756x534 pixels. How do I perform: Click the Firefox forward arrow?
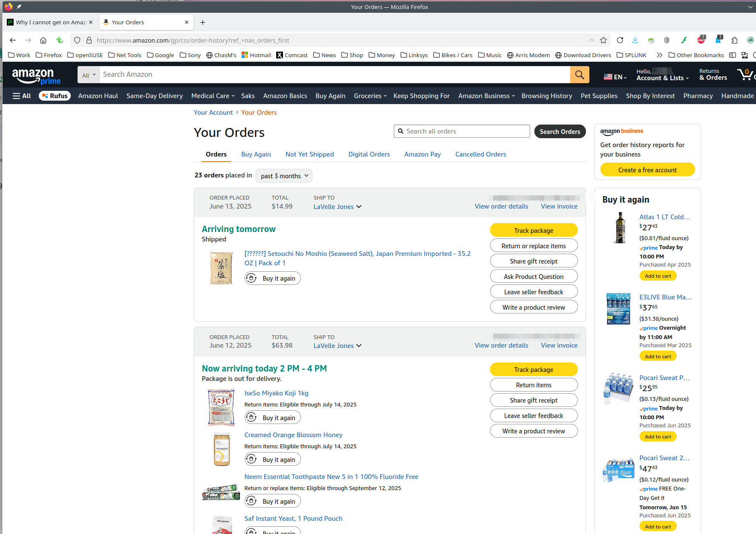click(28, 40)
